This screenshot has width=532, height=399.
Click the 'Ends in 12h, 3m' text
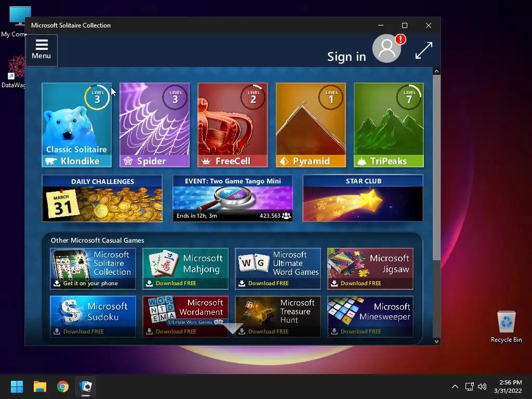click(x=196, y=216)
